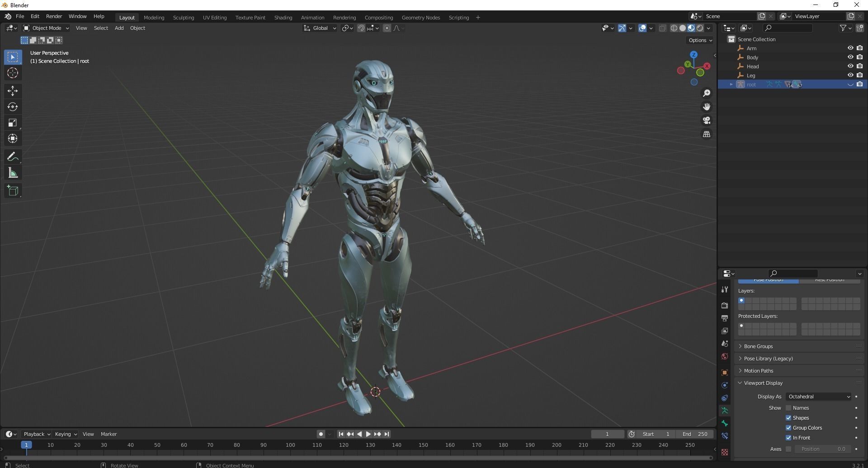
Task: Toggle Leg object viewport visibility
Action: point(850,75)
